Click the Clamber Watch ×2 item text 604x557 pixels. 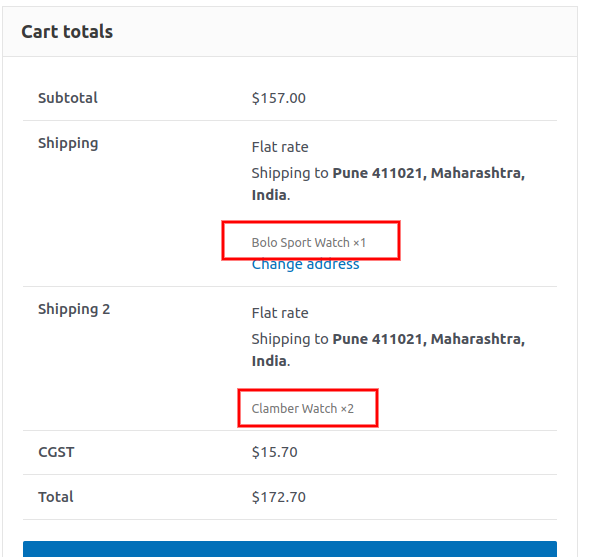coord(303,409)
